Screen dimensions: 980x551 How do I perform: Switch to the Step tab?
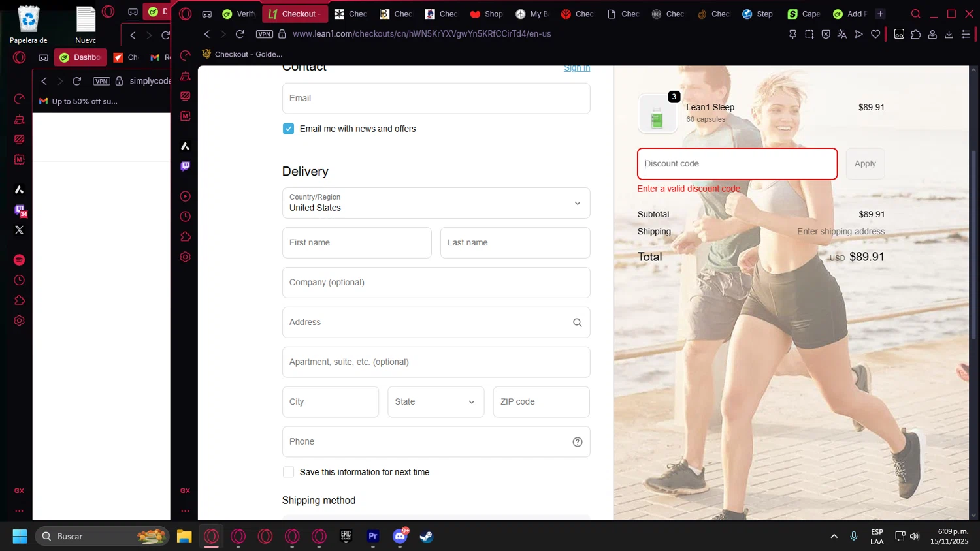click(758, 14)
